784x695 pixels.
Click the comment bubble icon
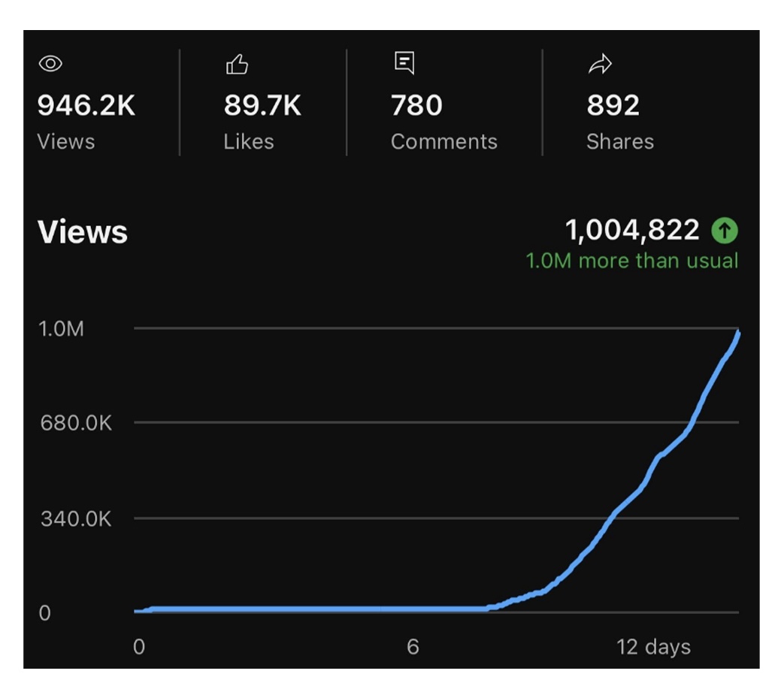[x=404, y=63]
